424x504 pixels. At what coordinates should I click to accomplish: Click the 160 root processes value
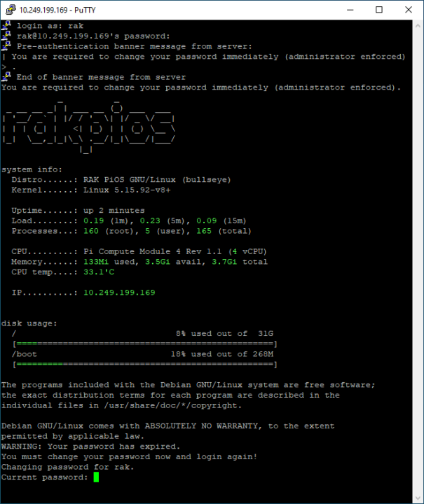tap(91, 231)
